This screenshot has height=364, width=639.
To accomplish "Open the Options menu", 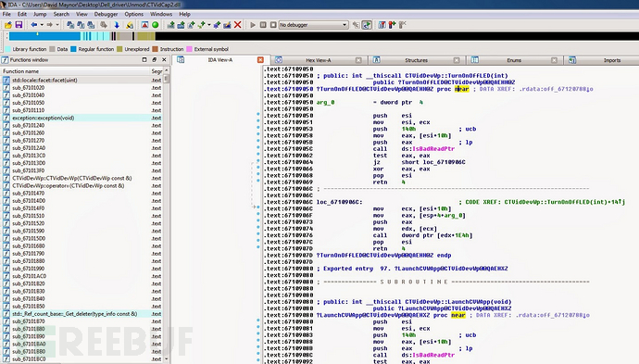I will pyautogui.click(x=134, y=14).
